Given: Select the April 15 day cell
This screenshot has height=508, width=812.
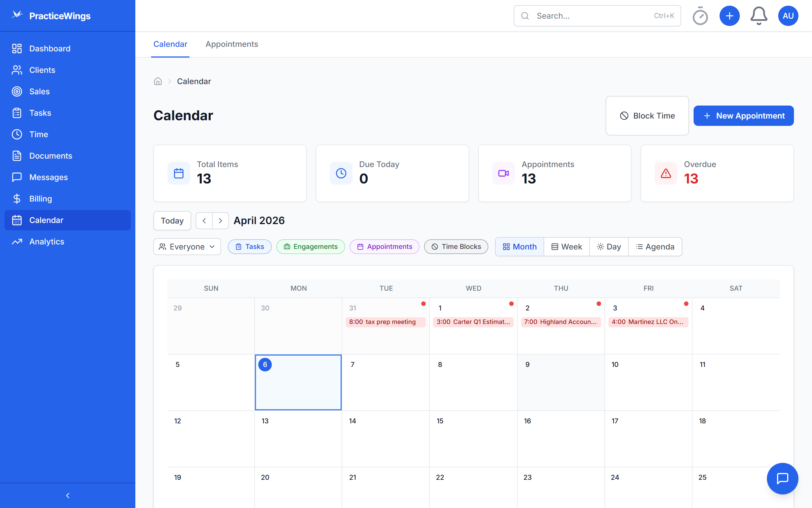Looking at the screenshot, I should pyautogui.click(x=473, y=439).
